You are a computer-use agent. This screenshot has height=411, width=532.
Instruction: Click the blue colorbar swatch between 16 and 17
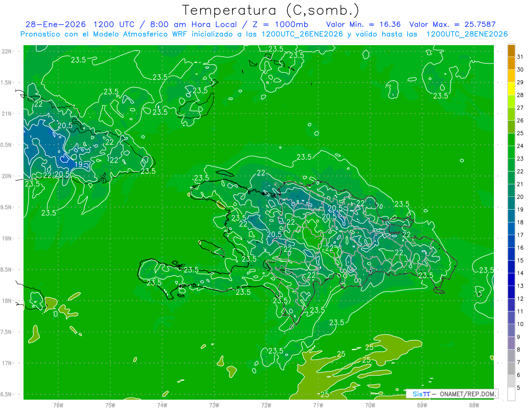511,241
